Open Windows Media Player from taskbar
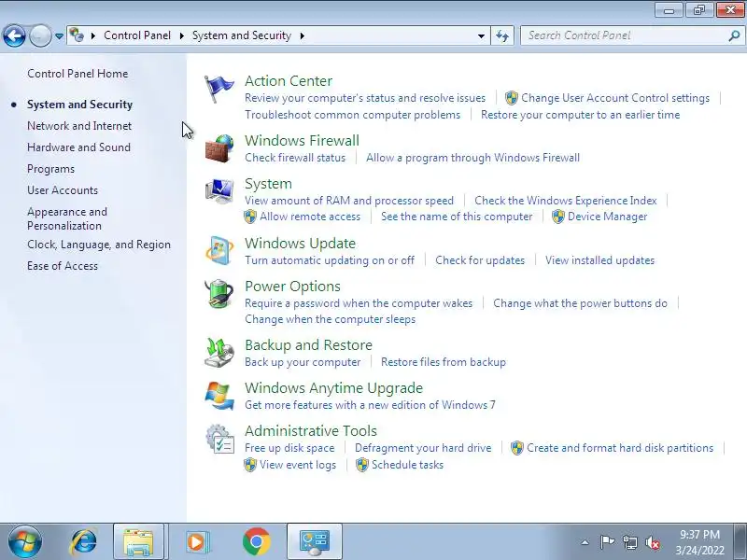Screen dimensions: 747x560 (x=196, y=542)
